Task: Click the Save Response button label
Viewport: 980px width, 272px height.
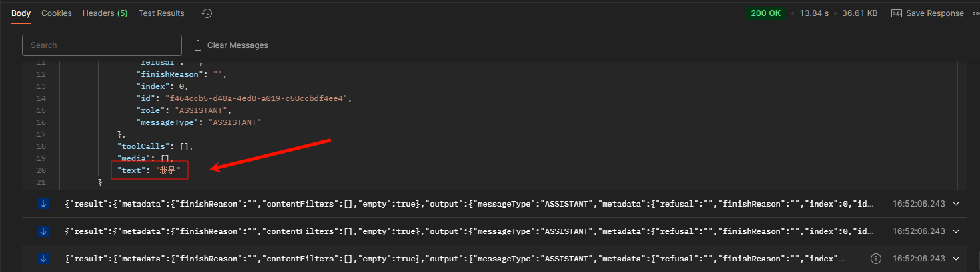Action: point(935,13)
